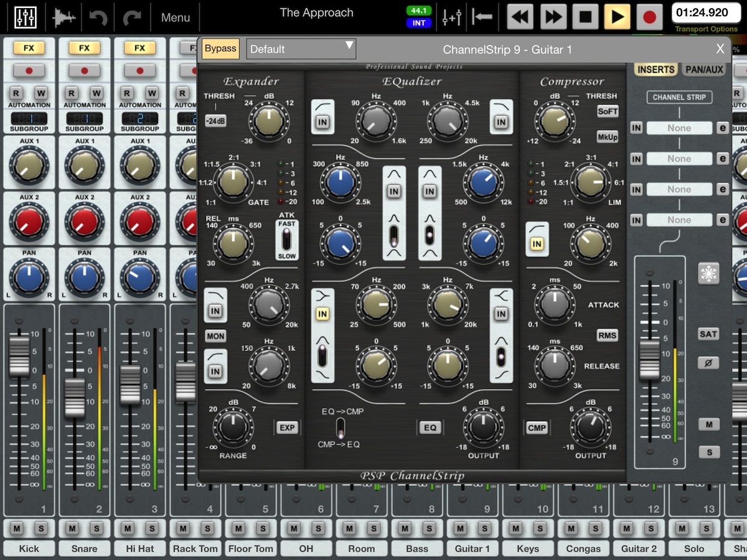Click the return-to-start arrow icon
Viewport: 747px width, 560px height.
pyautogui.click(x=482, y=17)
